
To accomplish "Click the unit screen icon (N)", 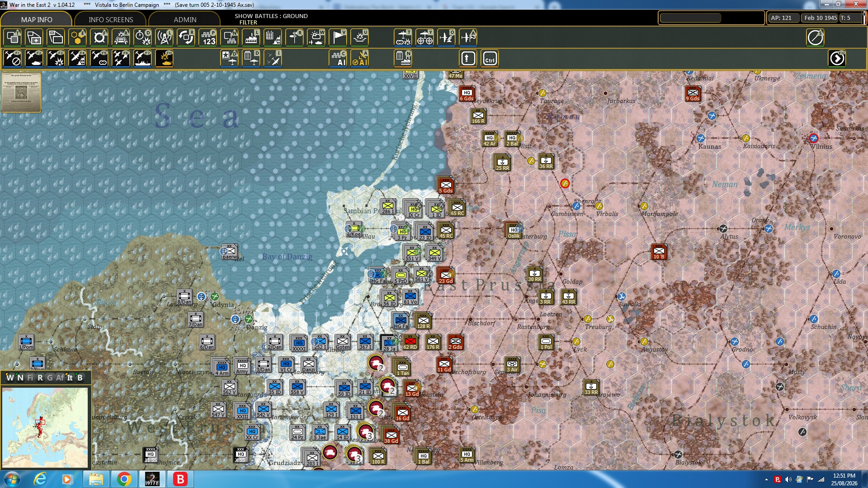I will tap(230, 38).
